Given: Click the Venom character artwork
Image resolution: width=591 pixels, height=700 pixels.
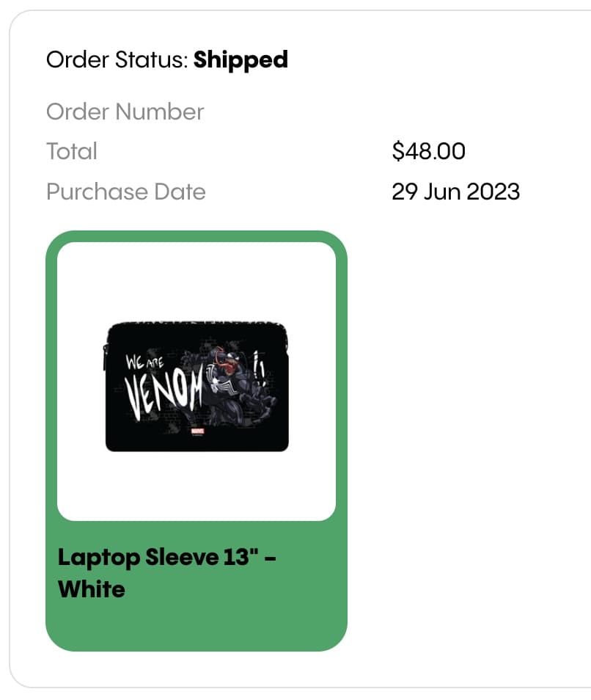Looking at the screenshot, I should point(240,387).
